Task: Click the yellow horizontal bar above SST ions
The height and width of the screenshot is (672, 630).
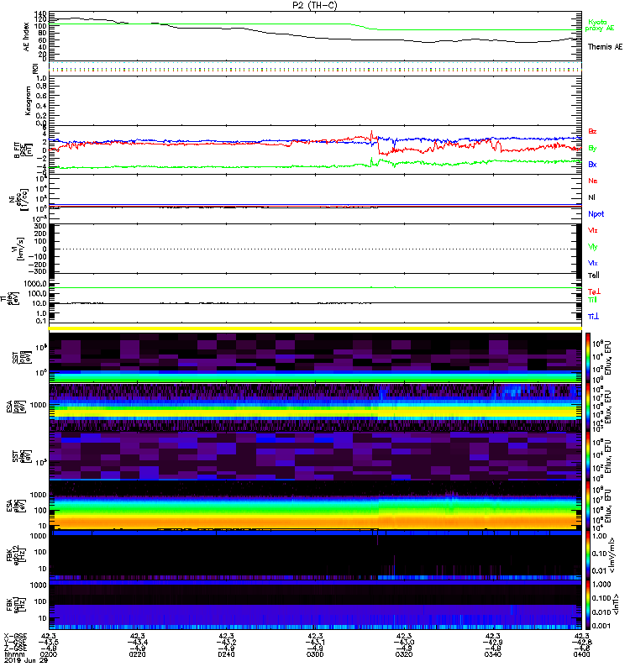Action: [315, 328]
